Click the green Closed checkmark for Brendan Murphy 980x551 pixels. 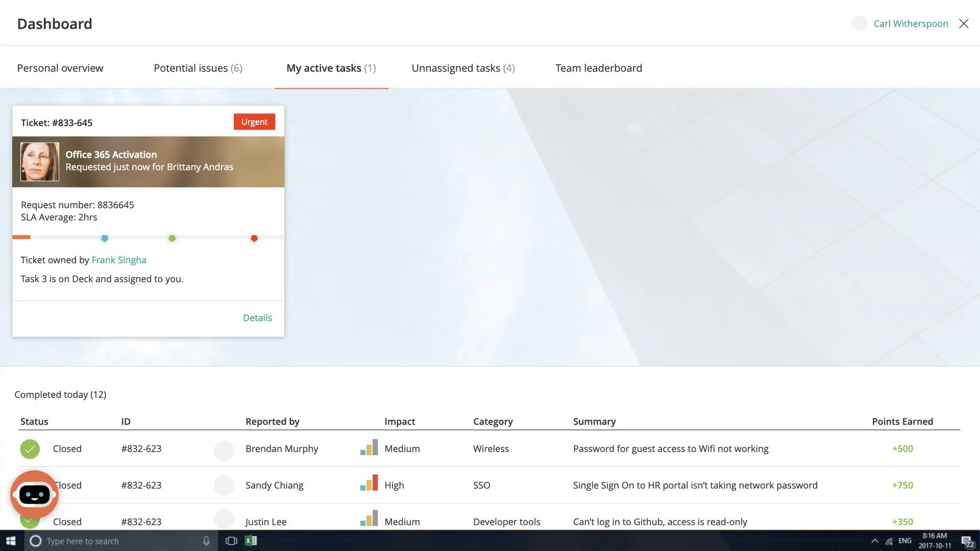[x=30, y=449]
